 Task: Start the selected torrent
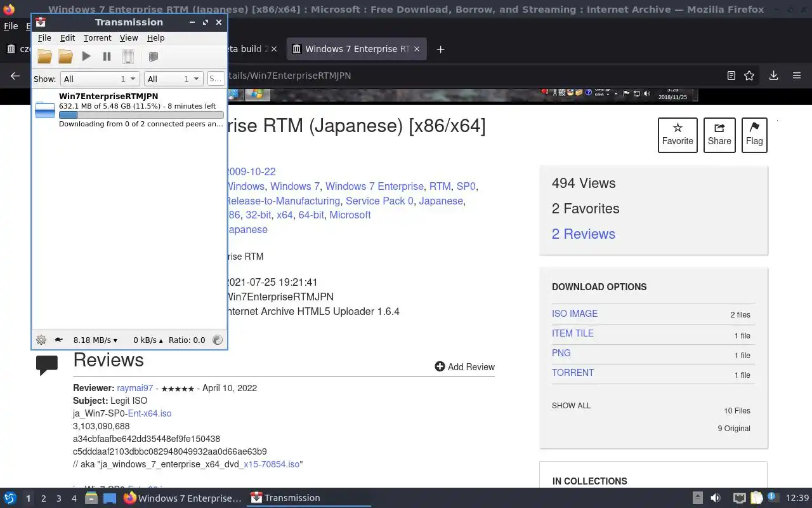[86, 57]
